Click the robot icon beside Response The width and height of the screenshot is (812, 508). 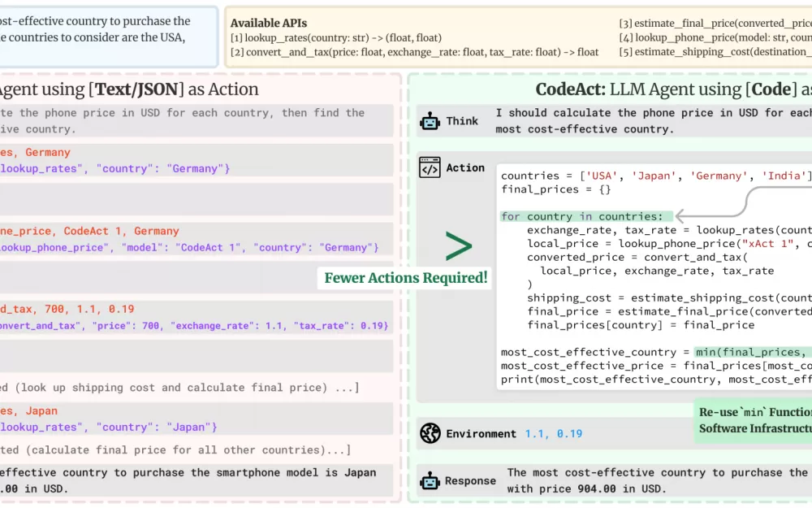coord(430,480)
